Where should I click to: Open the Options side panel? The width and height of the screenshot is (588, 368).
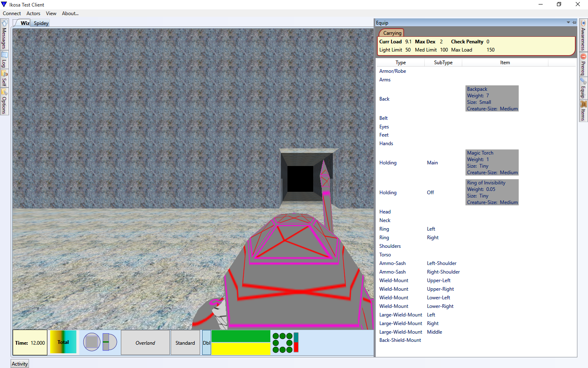(x=4, y=102)
